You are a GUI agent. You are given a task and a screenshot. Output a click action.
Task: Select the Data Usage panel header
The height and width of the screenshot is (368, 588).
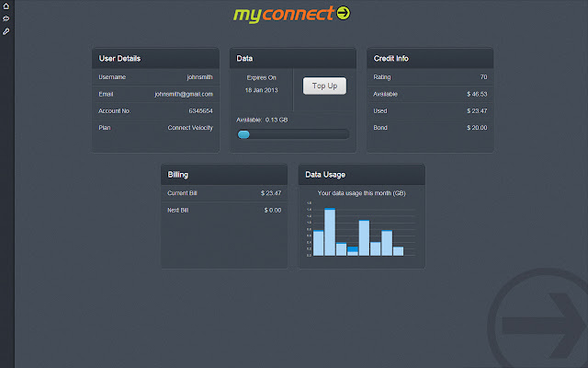click(x=361, y=174)
